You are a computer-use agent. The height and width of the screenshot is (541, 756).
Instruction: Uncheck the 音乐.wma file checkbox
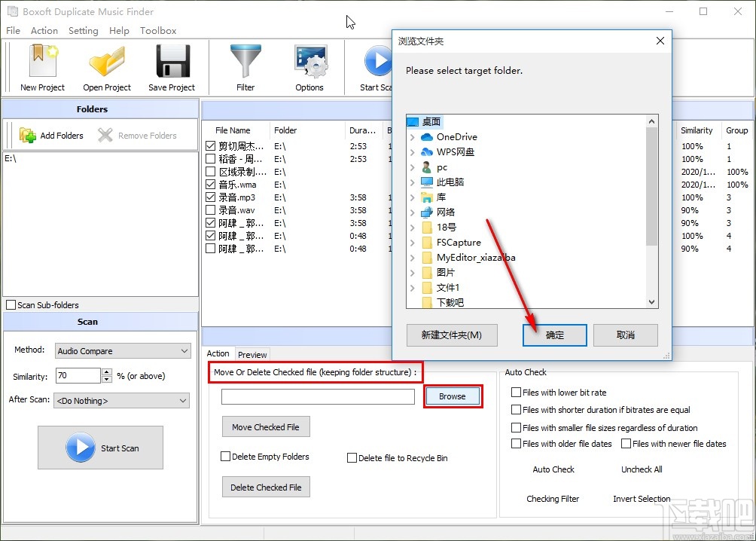(x=210, y=185)
